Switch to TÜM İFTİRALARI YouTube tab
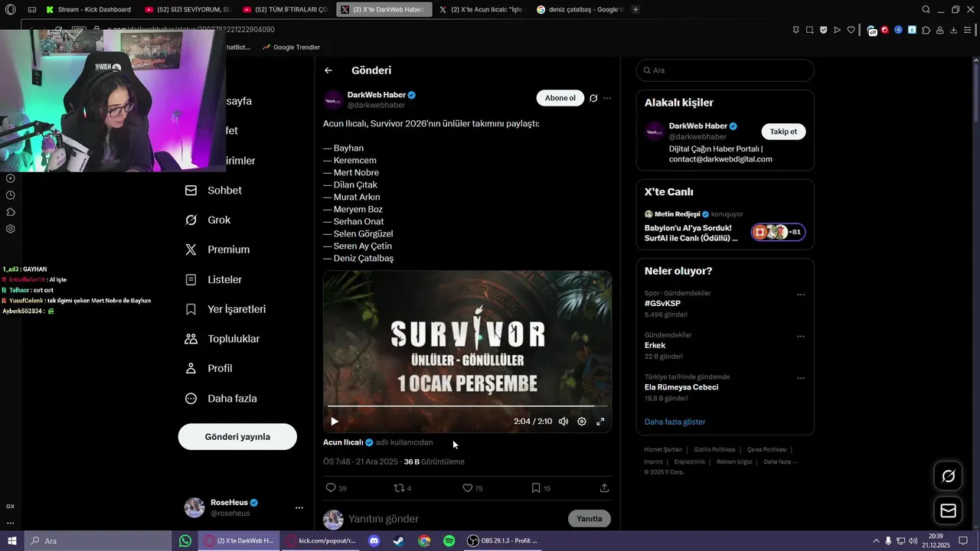Screen dimensions: 980x551 point(286,9)
